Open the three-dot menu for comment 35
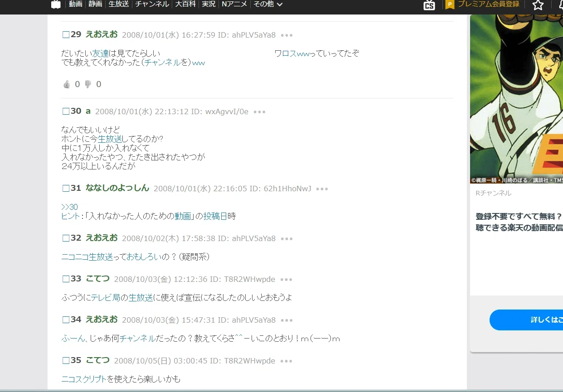 click(286, 361)
